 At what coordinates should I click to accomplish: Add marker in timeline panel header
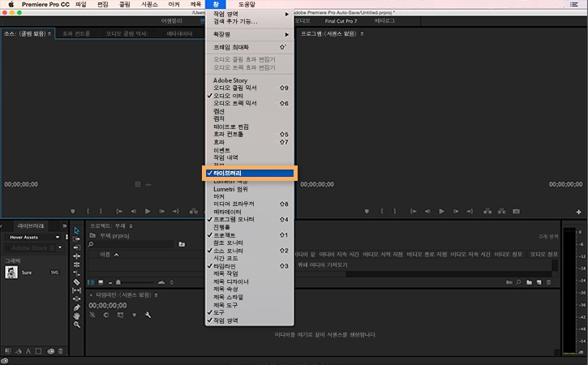pyautogui.click(x=135, y=315)
